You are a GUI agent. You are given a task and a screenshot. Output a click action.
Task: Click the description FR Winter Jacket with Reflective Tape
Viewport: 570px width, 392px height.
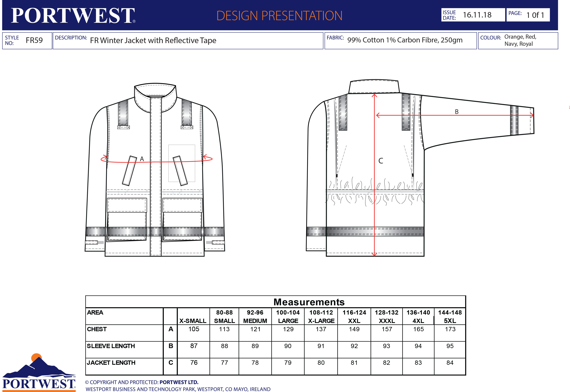pyautogui.click(x=153, y=40)
